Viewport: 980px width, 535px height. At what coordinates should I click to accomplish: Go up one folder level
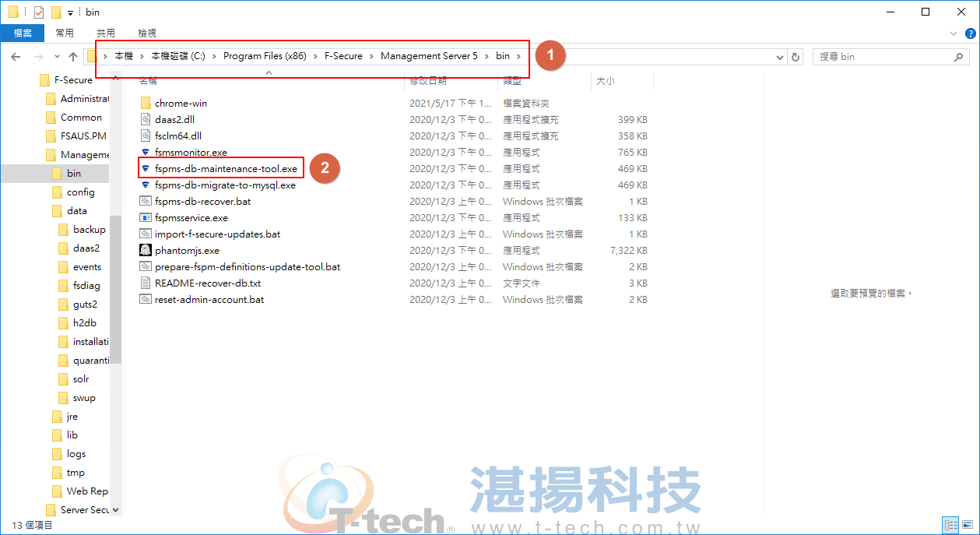73,57
